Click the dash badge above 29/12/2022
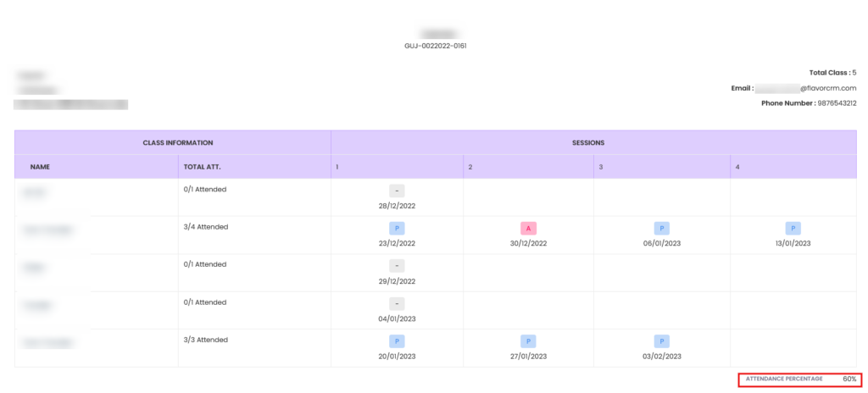 [x=397, y=266]
